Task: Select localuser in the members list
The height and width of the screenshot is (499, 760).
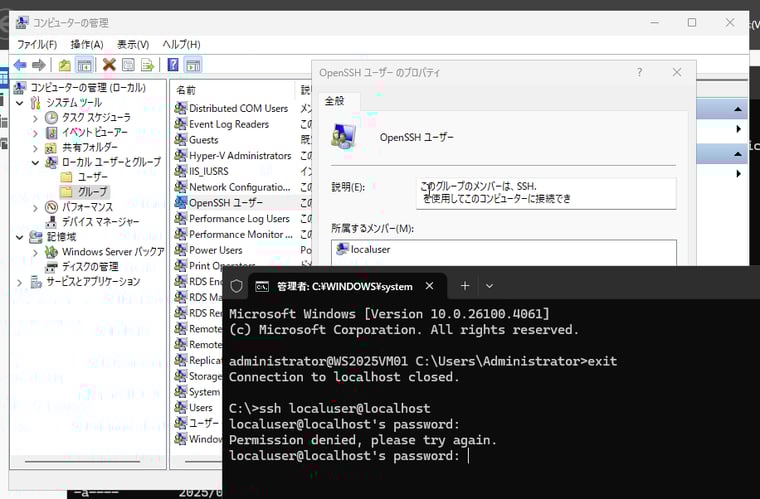Action: (370, 250)
